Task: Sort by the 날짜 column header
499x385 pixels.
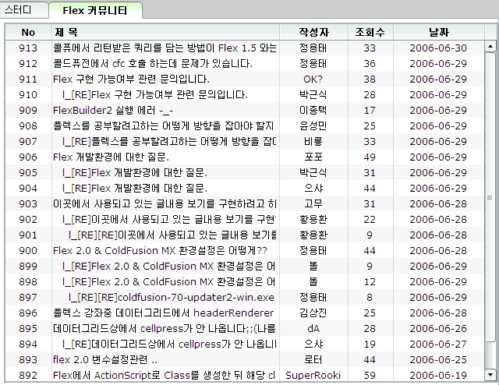Action: (439, 32)
